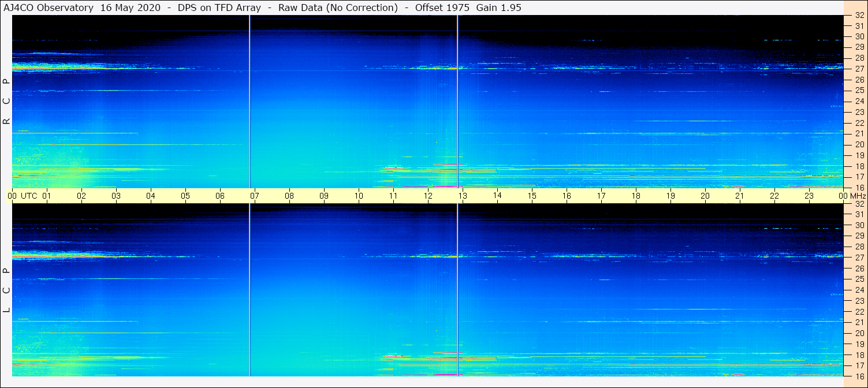The image size is (868, 388).
Task: Click hour label 18 on the UTC axis
Action: coord(636,196)
